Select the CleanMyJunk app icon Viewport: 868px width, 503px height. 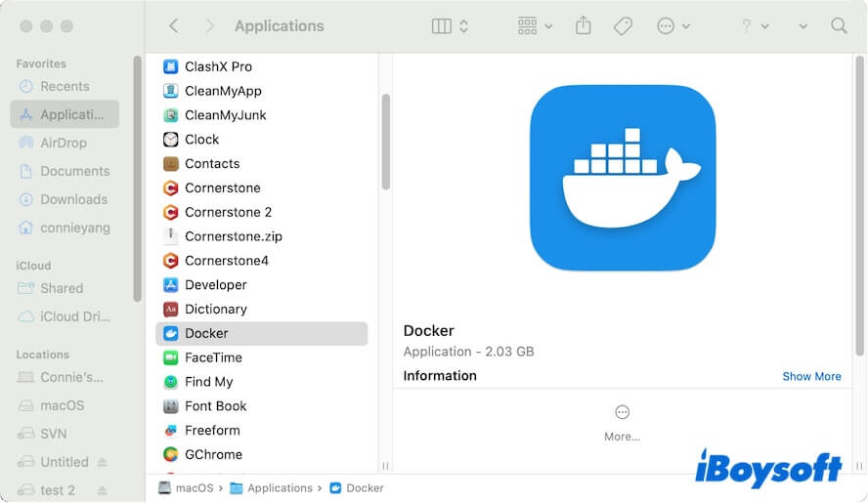pyautogui.click(x=170, y=115)
